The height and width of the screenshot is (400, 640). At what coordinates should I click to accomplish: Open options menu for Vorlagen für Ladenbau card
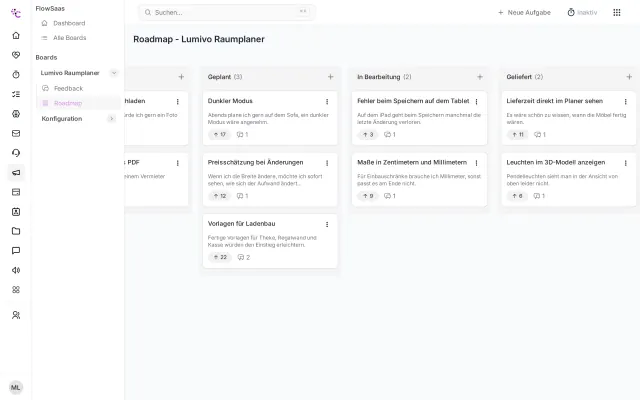(x=327, y=224)
